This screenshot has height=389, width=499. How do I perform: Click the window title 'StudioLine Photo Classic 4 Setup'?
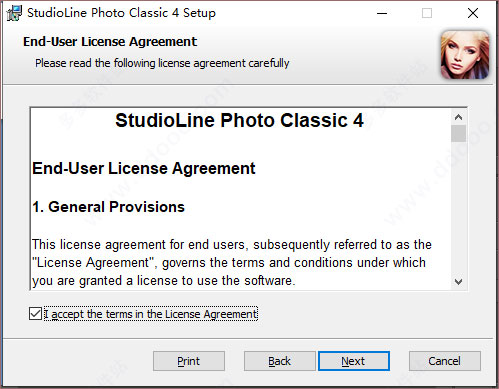point(121,13)
